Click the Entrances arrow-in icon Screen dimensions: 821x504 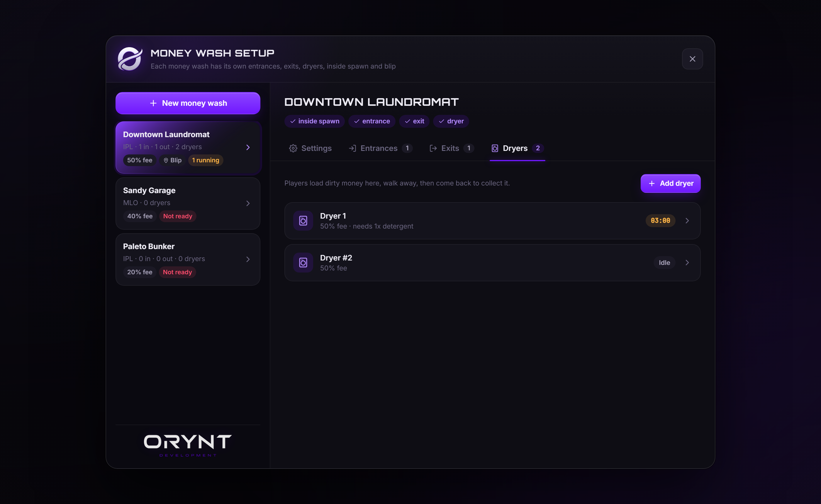(x=352, y=148)
